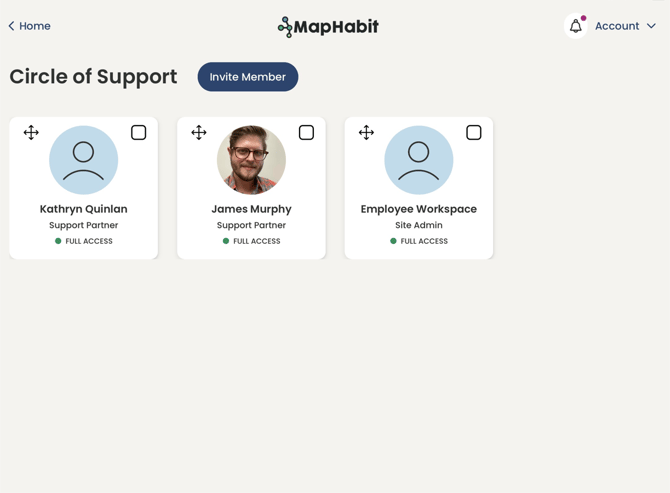Click the Kathryn Quinlan name
The width and height of the screenshot is (670, 493).
[83, 209]
